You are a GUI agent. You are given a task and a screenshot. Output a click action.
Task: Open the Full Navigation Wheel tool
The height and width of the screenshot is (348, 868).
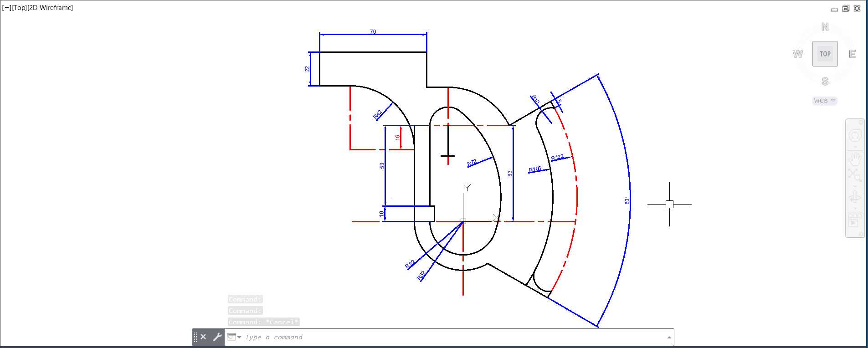[x=855, y=136]
